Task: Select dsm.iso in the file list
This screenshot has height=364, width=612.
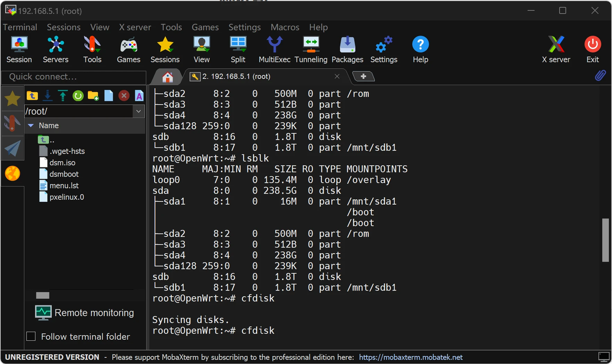Action: coord(62,163)
